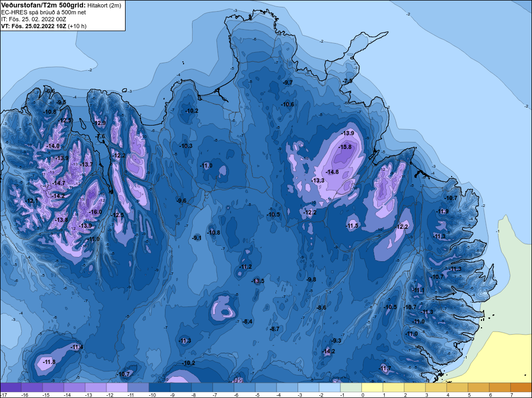Click the -16.0 temperature reading
Screen dimensions: 532x398
pos(95,212)
